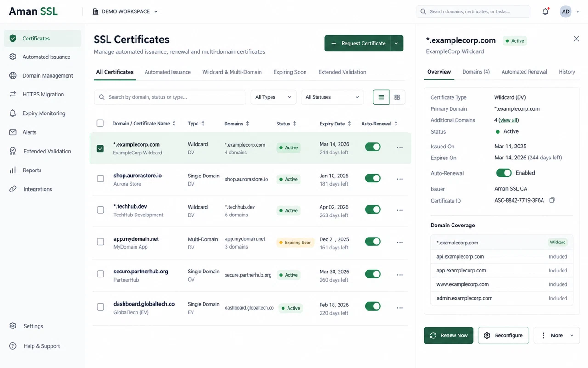Viewport: 588px width, 368px height.
Task: Open HTTPS Migration page
Action: tap(42, 94)
